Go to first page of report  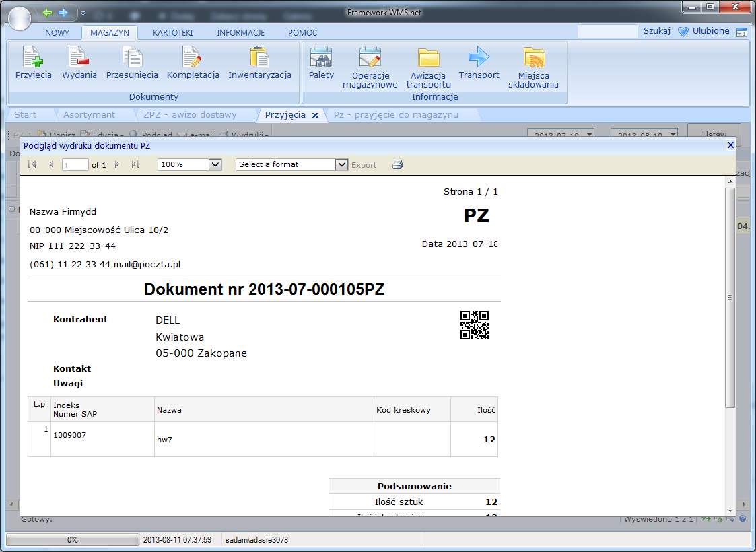point(32,164)
